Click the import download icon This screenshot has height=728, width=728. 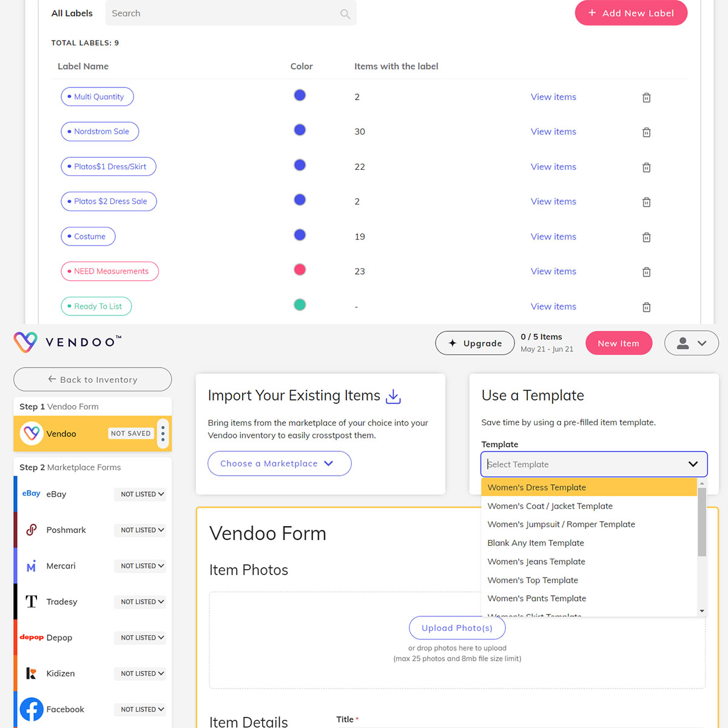click(394, 396)
